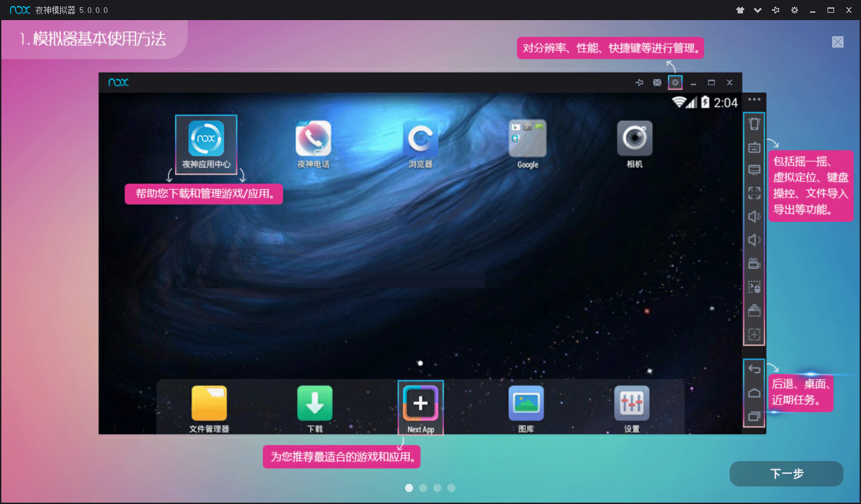861x504 pixels.
Task: Click the 2:04 clock in status bar
Action: click(726, 103)
